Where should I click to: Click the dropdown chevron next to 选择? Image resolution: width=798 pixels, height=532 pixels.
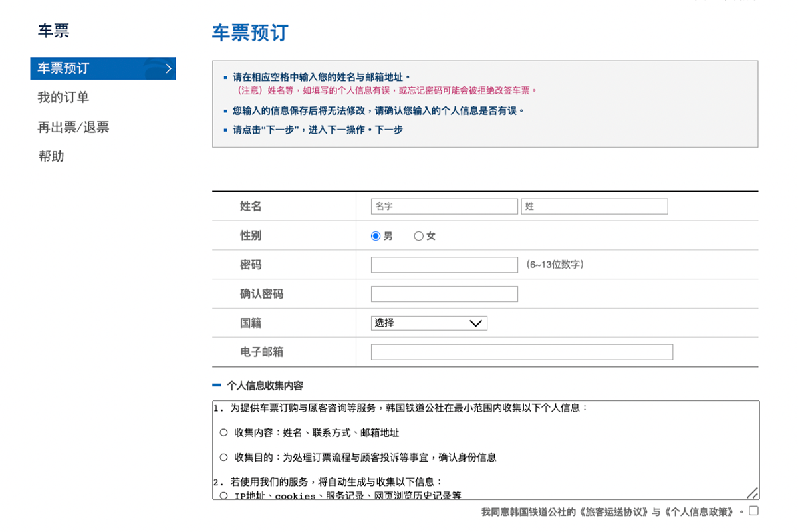pos(475,323)
